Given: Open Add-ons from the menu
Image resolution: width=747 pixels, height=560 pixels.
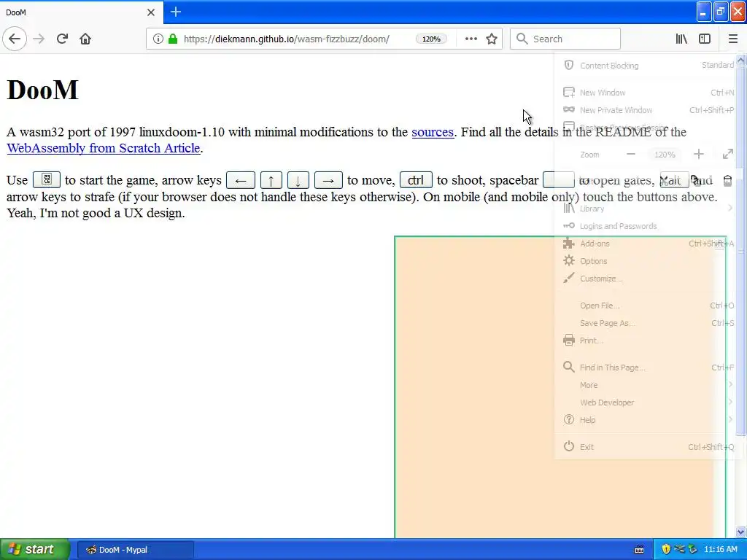Looking at the screenshot, I should 649,244.
